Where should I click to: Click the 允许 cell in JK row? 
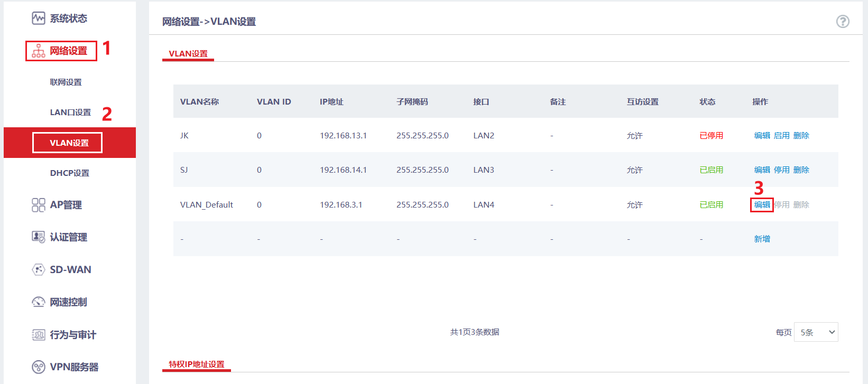635,136
